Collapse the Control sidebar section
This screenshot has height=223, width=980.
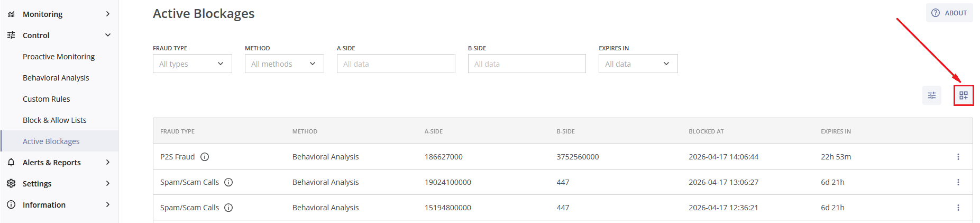tap(59, 35)
